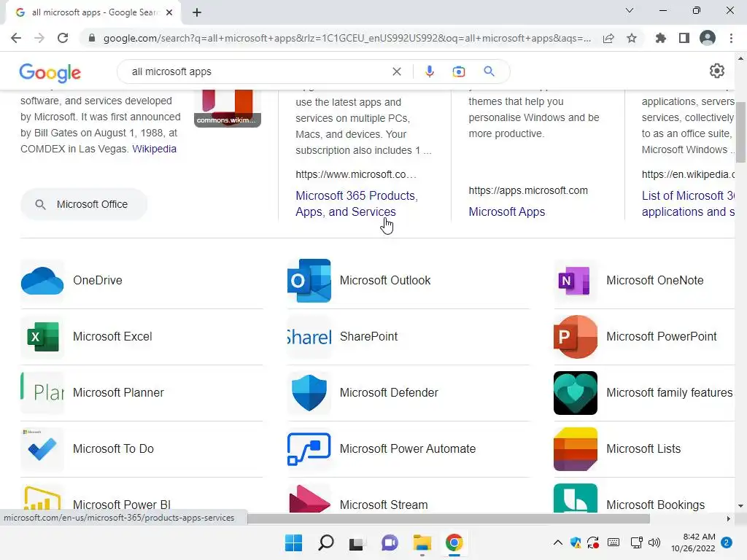Open search by image camera icon
Screen dimensions: 747x560
458,71
